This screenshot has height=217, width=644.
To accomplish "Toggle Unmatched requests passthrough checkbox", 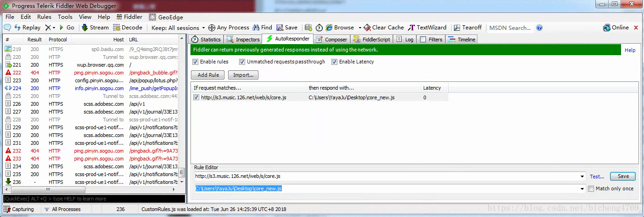I will pos(242,62).
